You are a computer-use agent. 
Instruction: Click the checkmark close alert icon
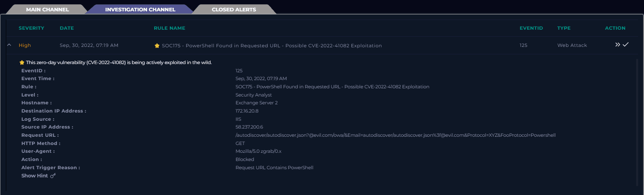point(626,45)
